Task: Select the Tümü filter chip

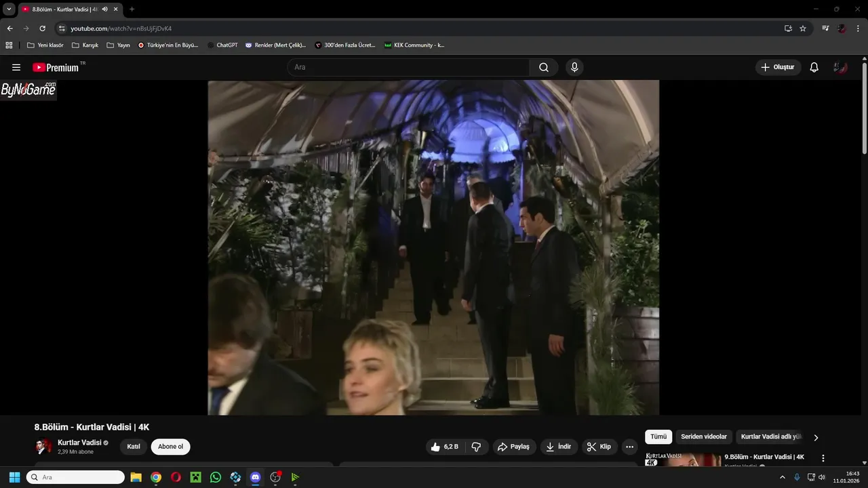Action: tap(659, 437)
